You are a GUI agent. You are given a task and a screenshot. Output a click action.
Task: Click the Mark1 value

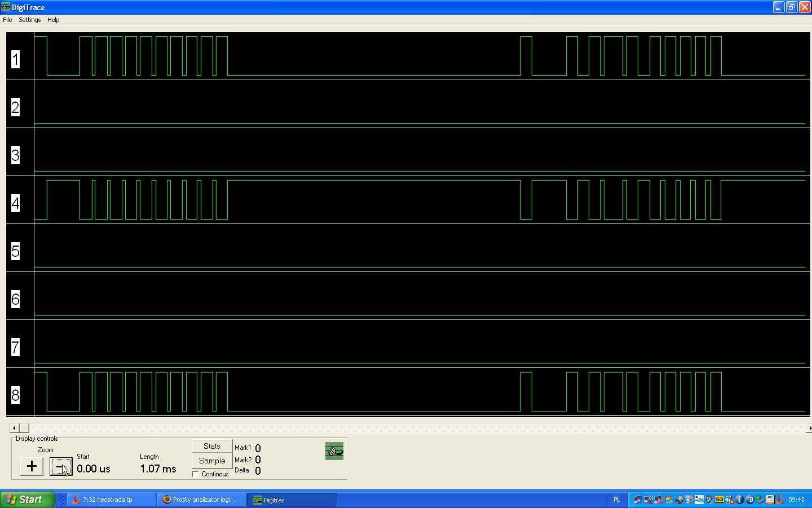click(258, 448)
